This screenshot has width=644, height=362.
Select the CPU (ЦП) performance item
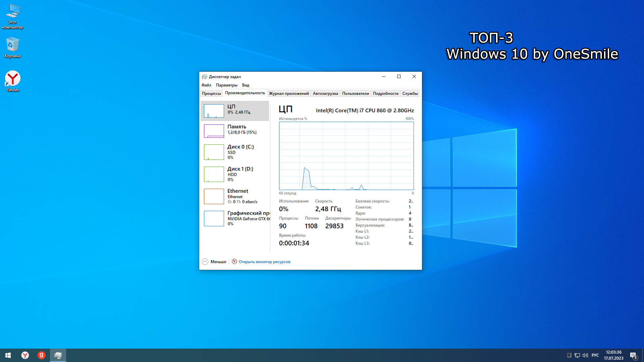coord(235,111)
